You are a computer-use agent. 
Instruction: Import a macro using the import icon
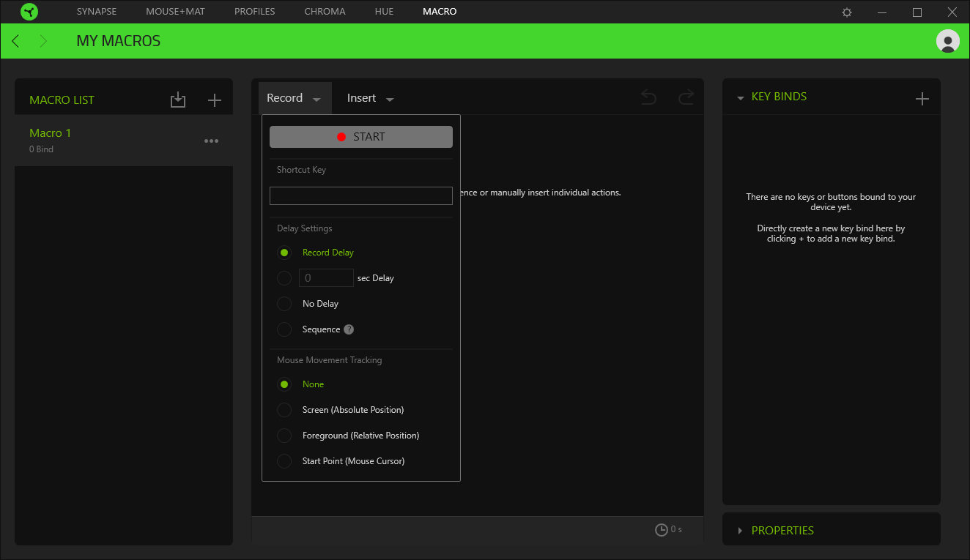coord(178,100)
